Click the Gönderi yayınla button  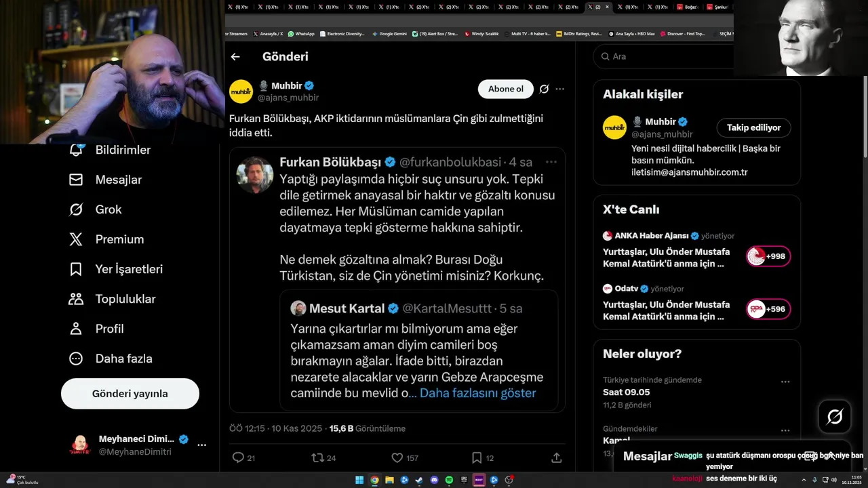point(130,394)
